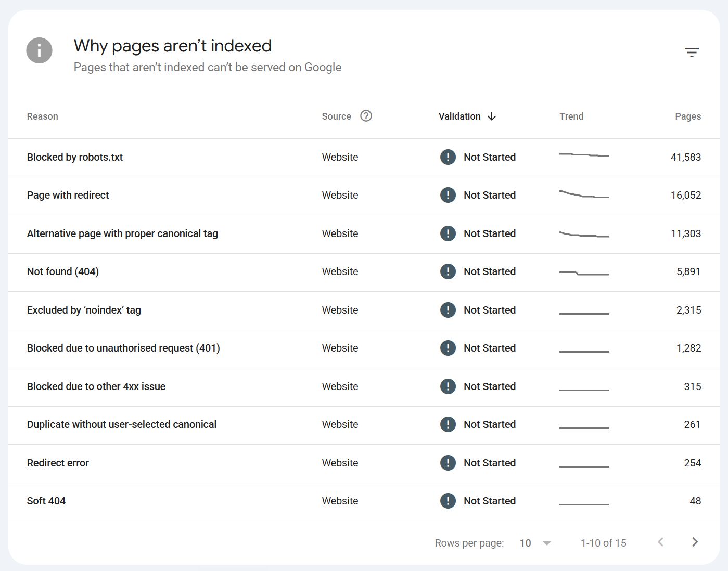Click the 315 pages count
The width and height of the screenshot is (728, 571).
tap(693, 386)
